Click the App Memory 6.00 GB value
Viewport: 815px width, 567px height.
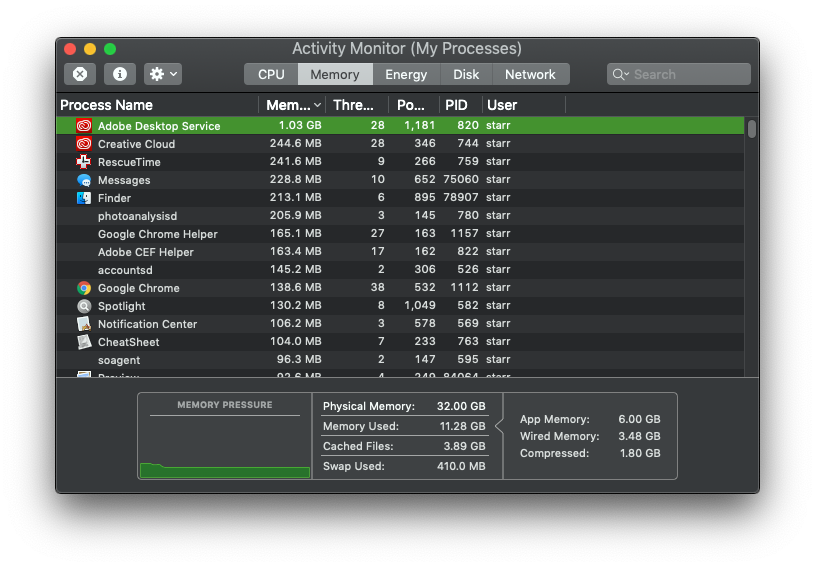point(639,419)
